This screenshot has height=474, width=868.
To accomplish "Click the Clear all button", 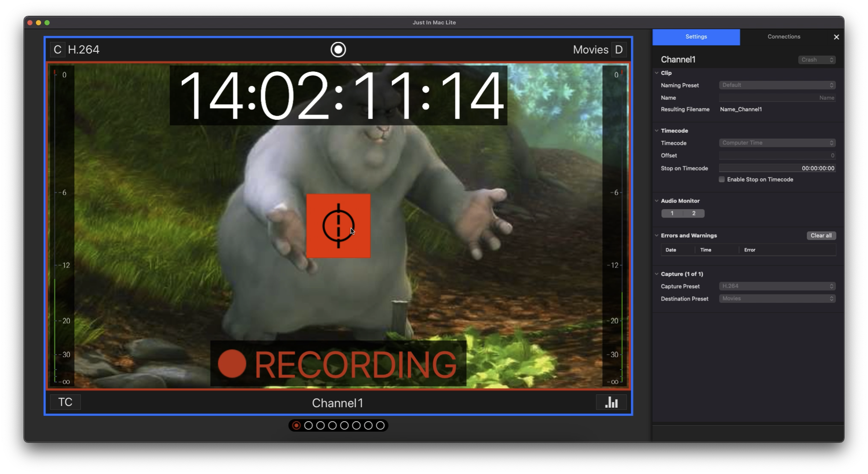I will (x=821, y=236).
